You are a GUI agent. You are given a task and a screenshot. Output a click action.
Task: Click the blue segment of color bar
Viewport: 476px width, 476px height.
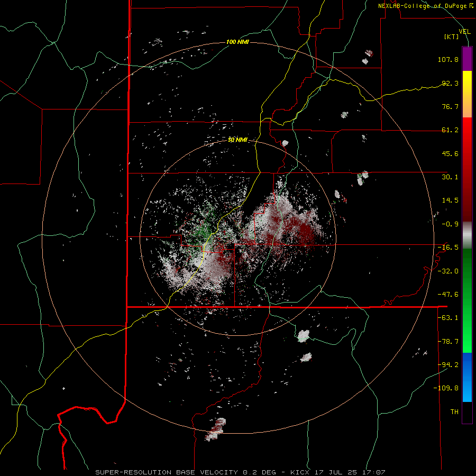pos(467,377)
